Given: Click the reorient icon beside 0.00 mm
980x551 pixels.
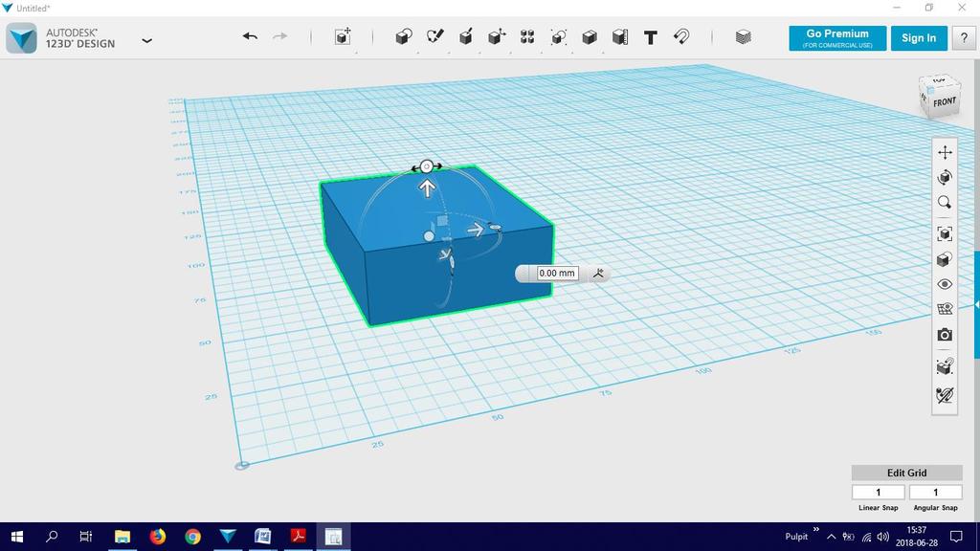Looking at the screenshot, I should click(598, 273).
